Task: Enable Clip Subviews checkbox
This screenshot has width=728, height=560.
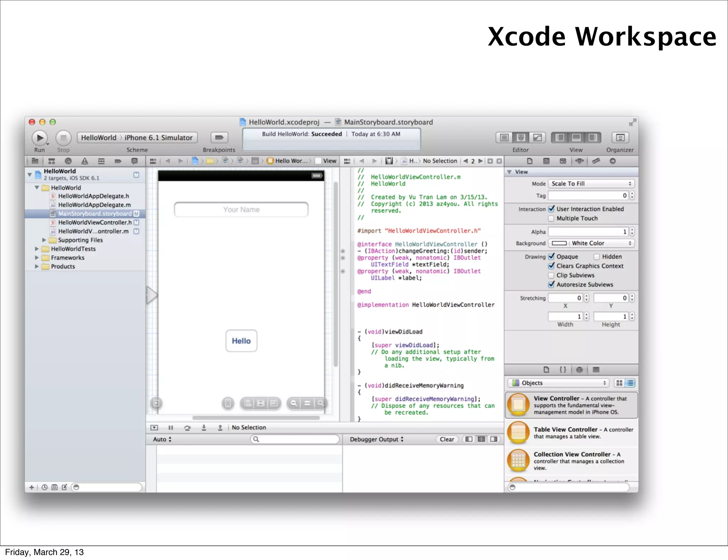Action: click(x=551, y=275)
